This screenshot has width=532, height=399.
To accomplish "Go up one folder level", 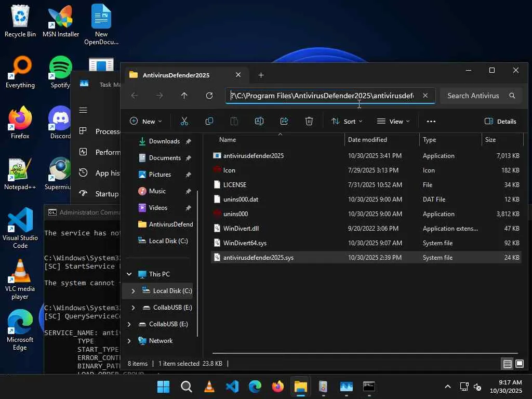I will tap(184, 96).
